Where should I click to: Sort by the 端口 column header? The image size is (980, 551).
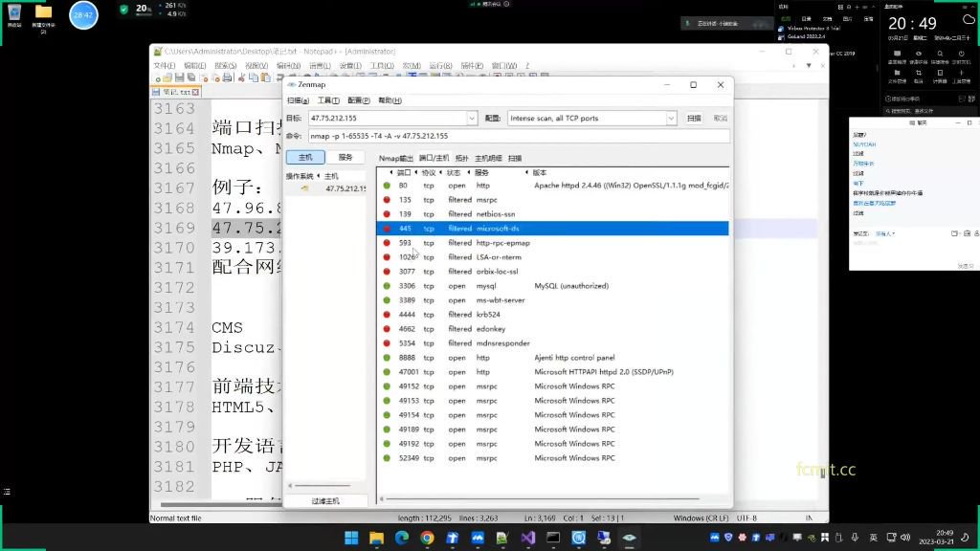[x=404, y=172]
